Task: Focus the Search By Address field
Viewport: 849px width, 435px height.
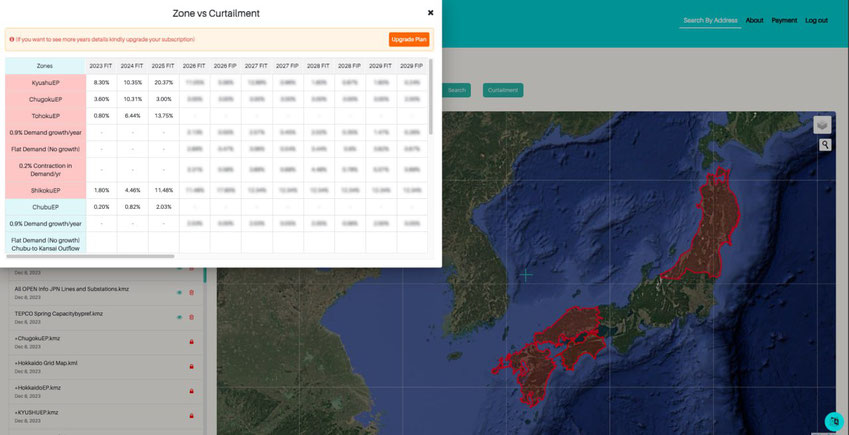Action: pos(710,21)
